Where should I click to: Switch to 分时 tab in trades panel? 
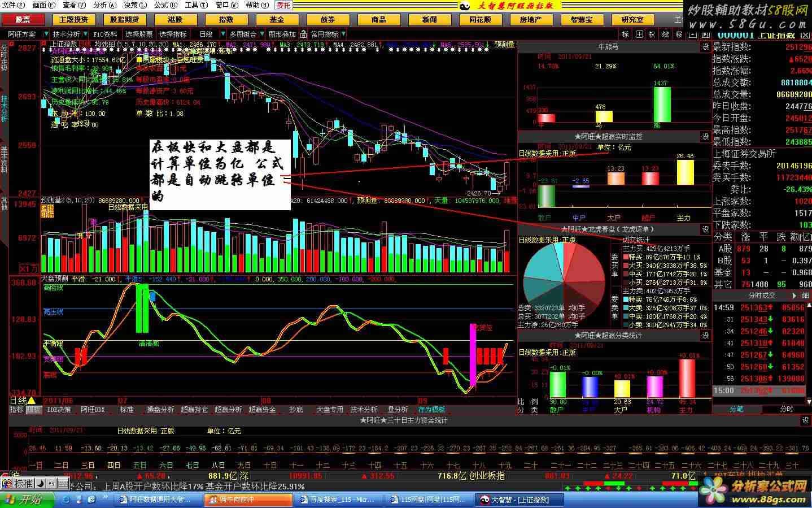tap(786, 409)
